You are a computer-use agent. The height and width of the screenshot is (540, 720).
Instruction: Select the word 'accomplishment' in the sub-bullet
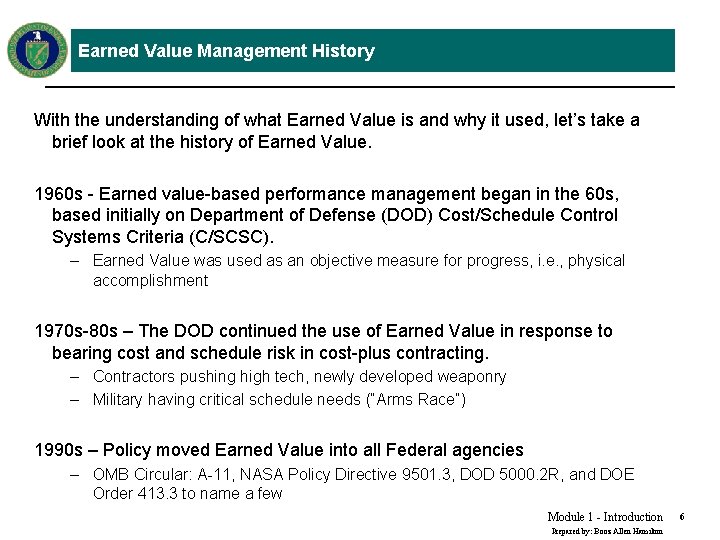[151, 281]
